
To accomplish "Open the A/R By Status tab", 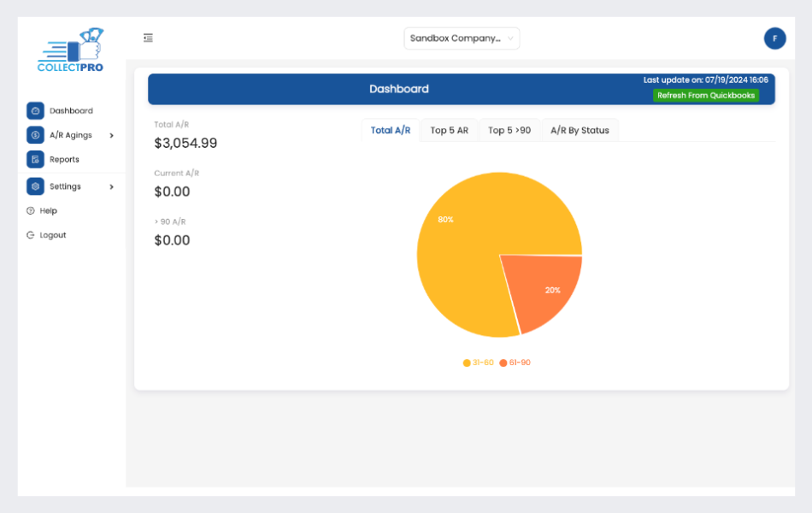I will [580, 131].
